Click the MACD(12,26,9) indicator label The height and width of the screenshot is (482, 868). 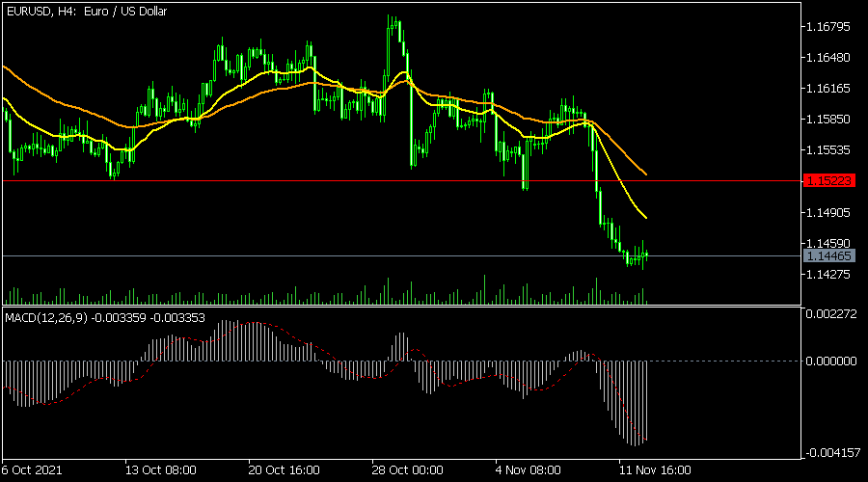(105, 318)
